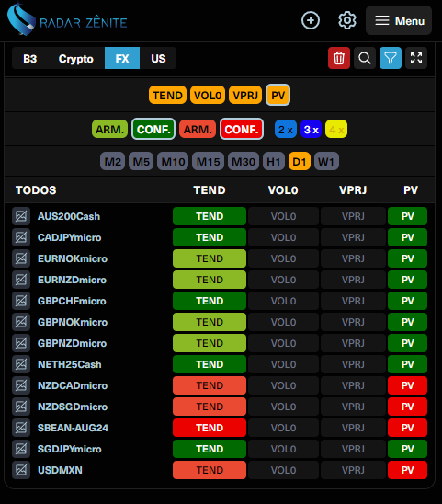Select the M2 timeframe
Viewport: 442px width, 504px height.
click(x=112, y=161)
